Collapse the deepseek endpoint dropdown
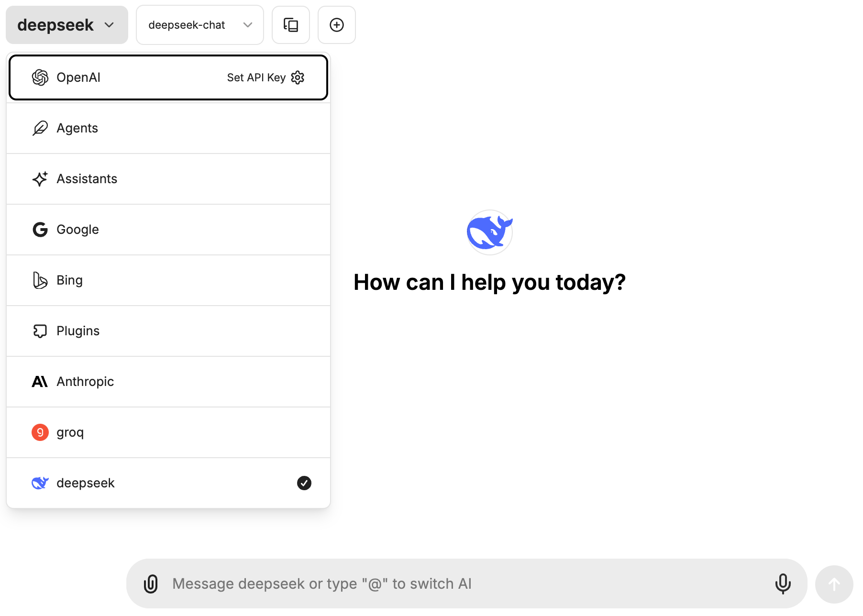Viewport: 863px width, 616px height. coord(67,25)
